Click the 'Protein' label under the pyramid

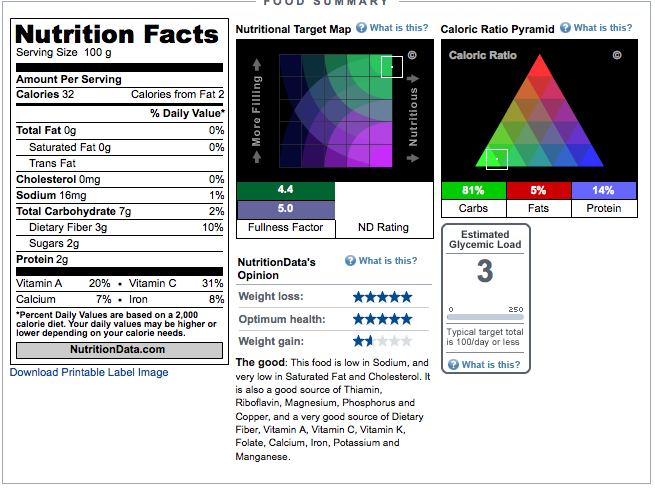[x=604, y=208]
